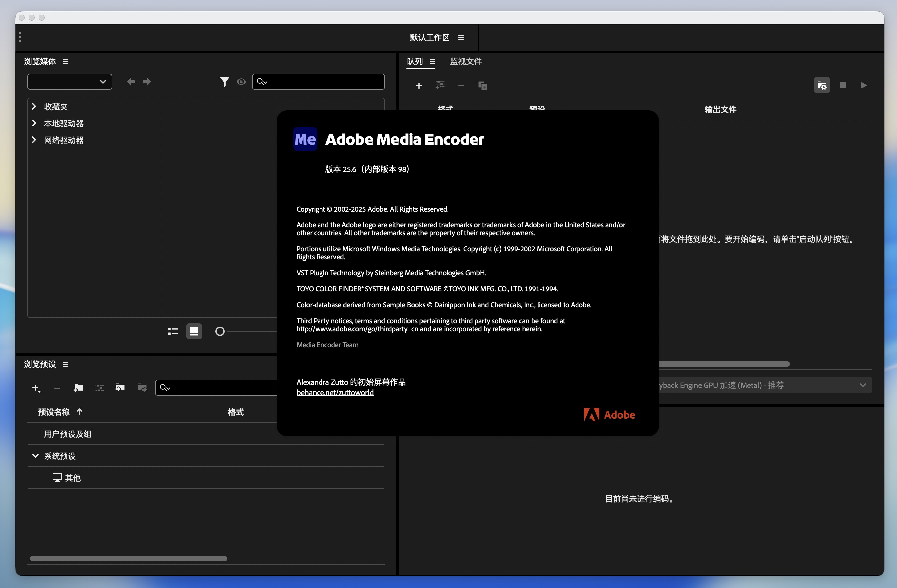This screenshot has height=588, width=897.
Task: Click the stop encoding icon in the queue
Action: pyautogui.click(x=843, y=85)
